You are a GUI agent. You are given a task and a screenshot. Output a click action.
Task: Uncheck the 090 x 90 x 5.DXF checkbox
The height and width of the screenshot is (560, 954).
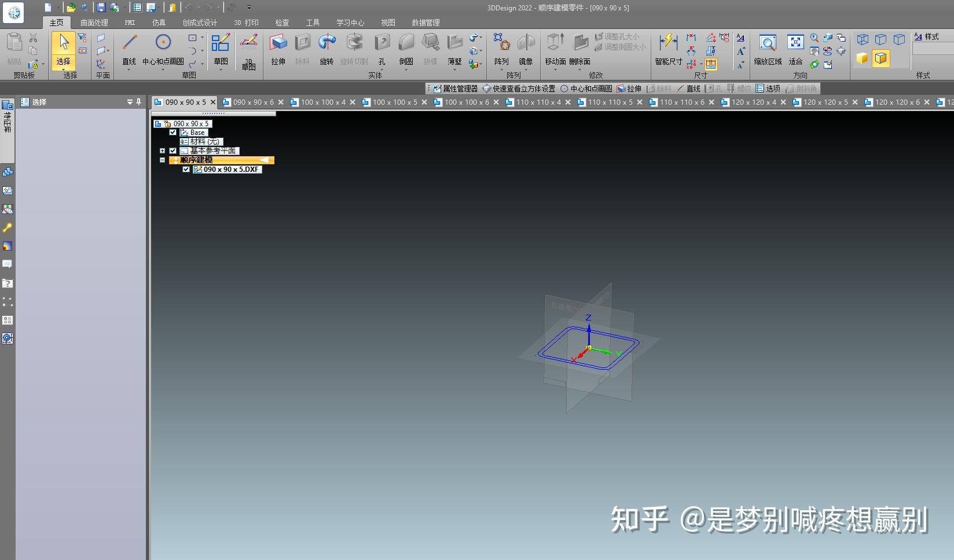pyautogui.click(x=186, y=169)
